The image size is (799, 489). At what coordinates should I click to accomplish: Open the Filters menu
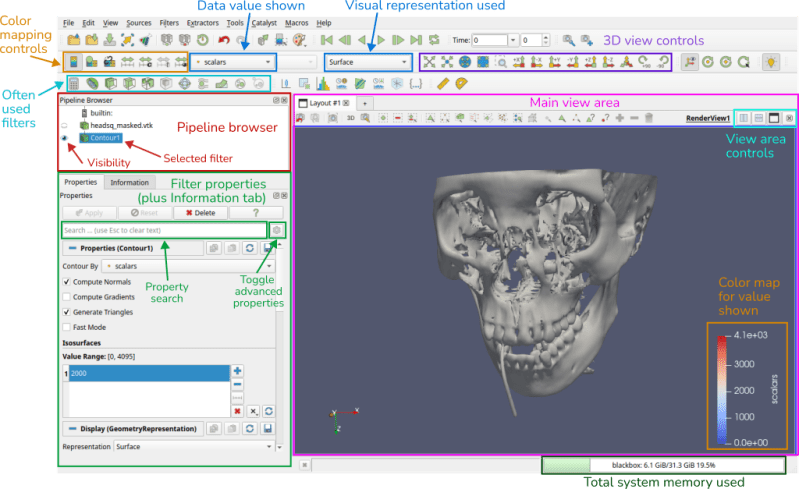(x=169, y=23)
